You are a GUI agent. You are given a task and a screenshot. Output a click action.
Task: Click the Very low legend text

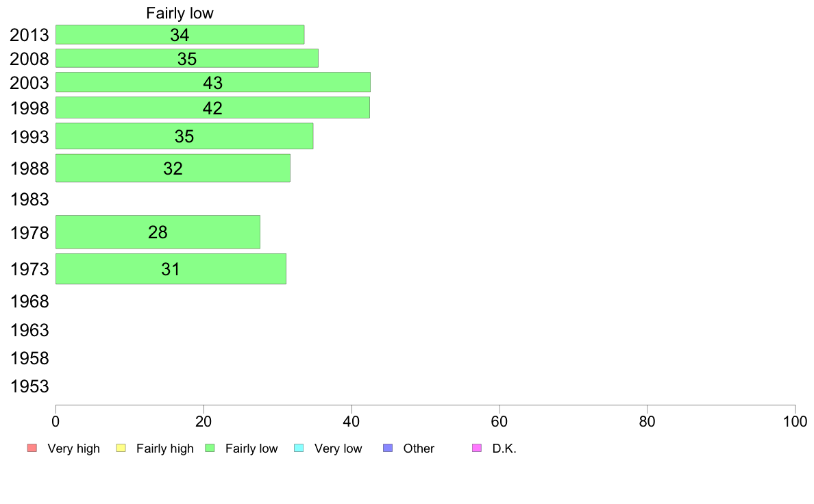point(338,449)
